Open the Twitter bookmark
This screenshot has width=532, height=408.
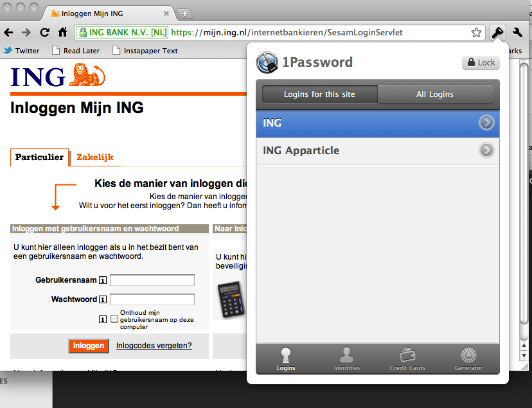tap(21, 51)
